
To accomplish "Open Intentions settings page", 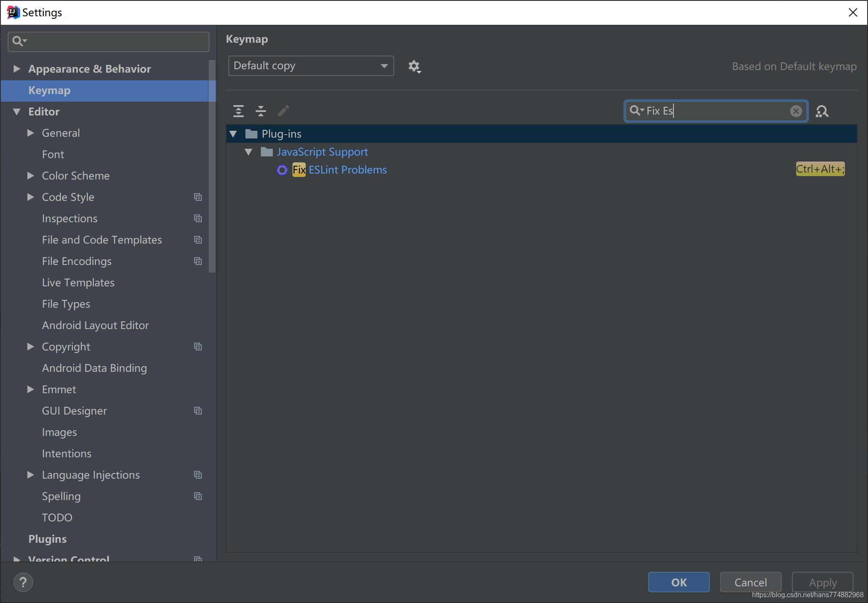I will (67, 453).
